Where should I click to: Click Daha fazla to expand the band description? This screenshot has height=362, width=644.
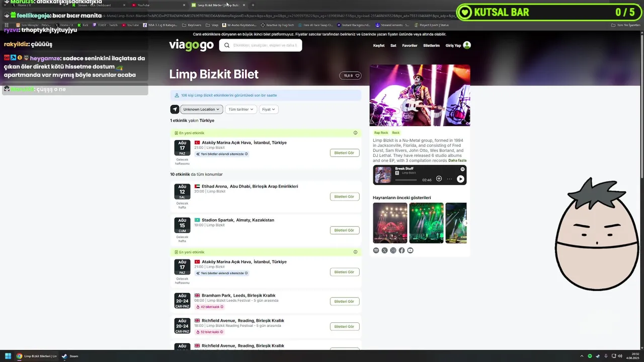pyautogui.click(x=457, y=160)
